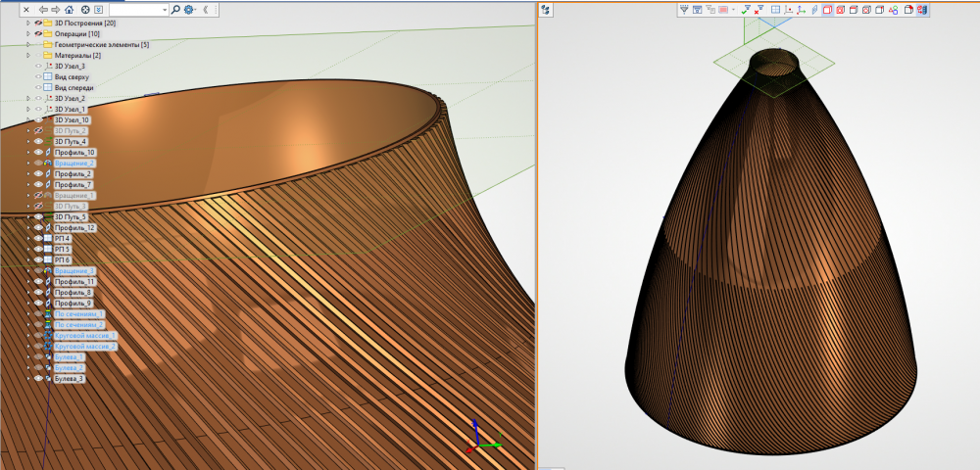Screen dimensions: 980x470
Task: Click the workplane grid icon in filter toolbar
Action: pyautogui.click(x=775, y=10)
